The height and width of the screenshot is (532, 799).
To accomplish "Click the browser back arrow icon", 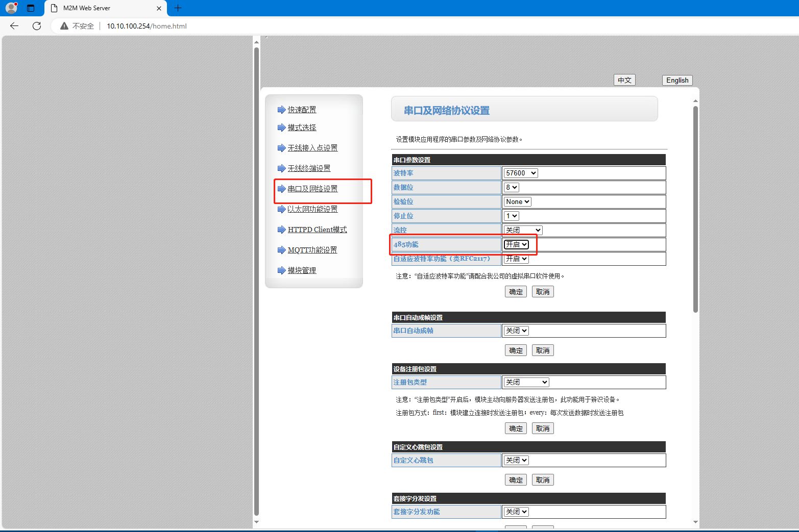I will point(14,26).
